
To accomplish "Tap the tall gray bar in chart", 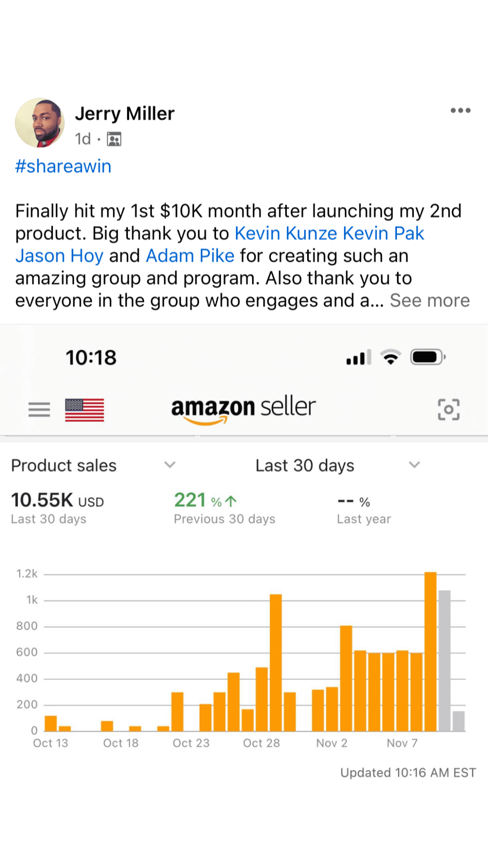I will tap(444, 660).
